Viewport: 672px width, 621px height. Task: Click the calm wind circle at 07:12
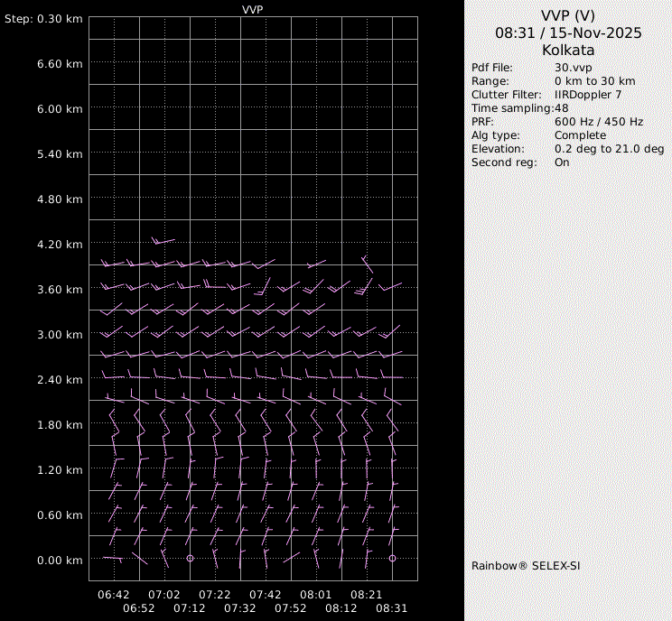[190, 559]
